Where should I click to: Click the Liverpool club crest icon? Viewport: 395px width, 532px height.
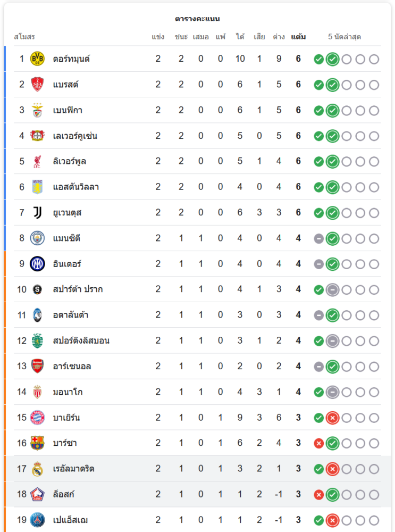coord(37,161)
